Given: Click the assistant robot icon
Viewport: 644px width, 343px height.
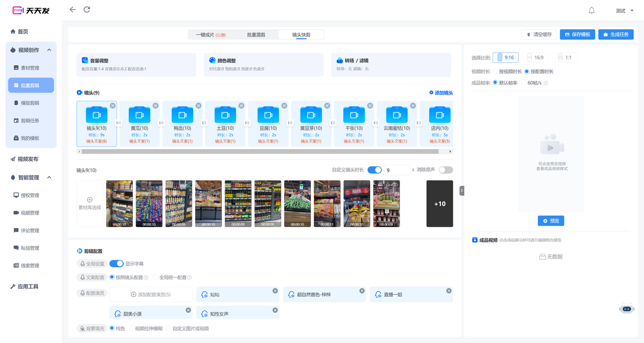Looking at the screenshot, I should pos(626,308).
